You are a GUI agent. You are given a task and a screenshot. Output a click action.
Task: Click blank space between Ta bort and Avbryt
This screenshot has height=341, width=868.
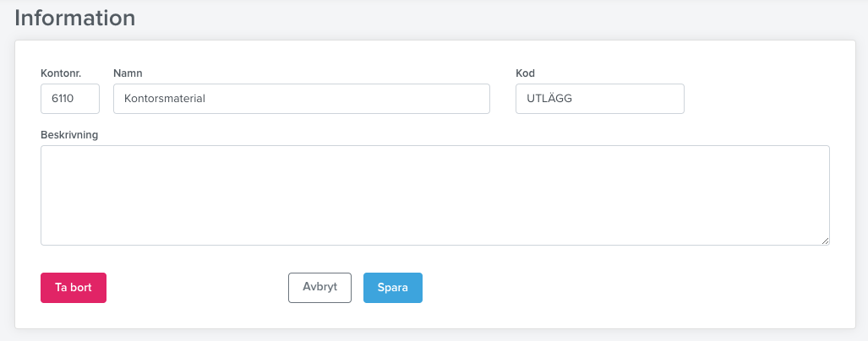(197, 287)
